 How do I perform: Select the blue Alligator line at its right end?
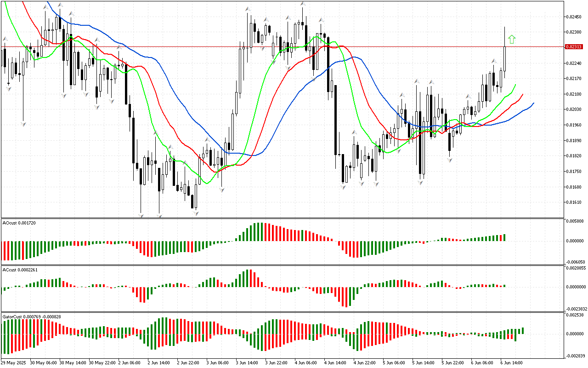[x=533, y=103]
